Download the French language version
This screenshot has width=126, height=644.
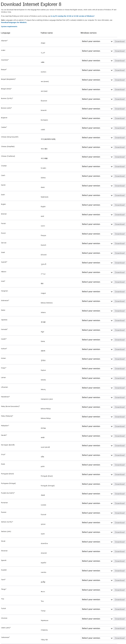click(119, 234)
